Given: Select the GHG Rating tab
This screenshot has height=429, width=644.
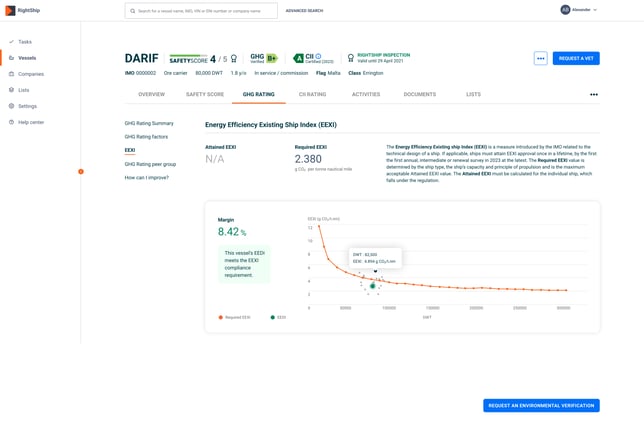Looking at the screenshot, I should 259,94.
